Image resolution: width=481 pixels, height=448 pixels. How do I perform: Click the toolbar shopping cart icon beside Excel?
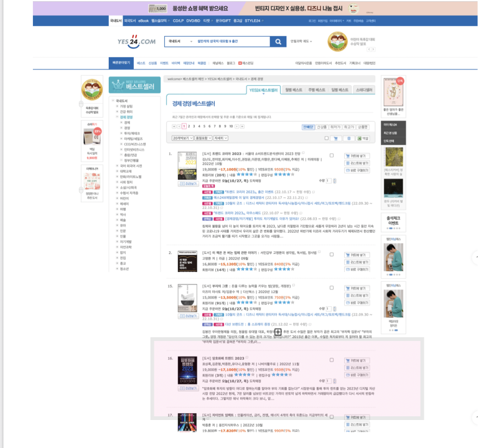(335, 138)
